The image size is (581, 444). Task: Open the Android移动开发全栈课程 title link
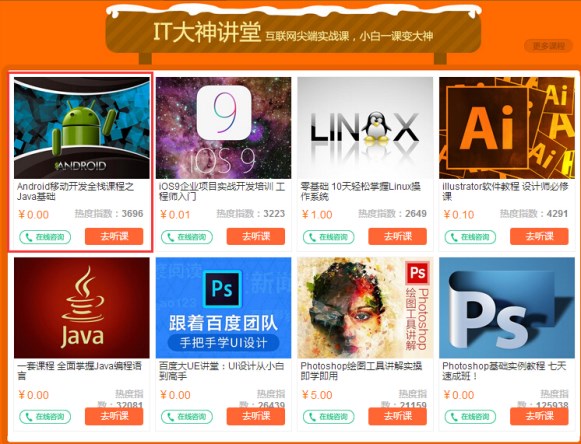(x=76, y=191)
